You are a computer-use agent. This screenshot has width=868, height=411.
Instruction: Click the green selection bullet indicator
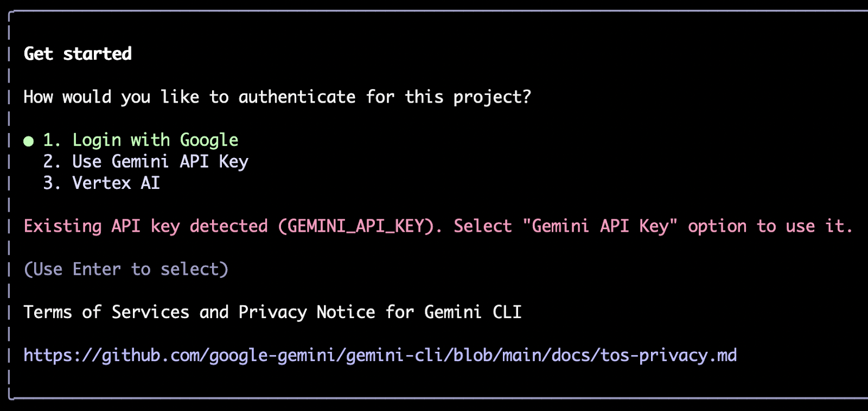click(x=27, y=141)
